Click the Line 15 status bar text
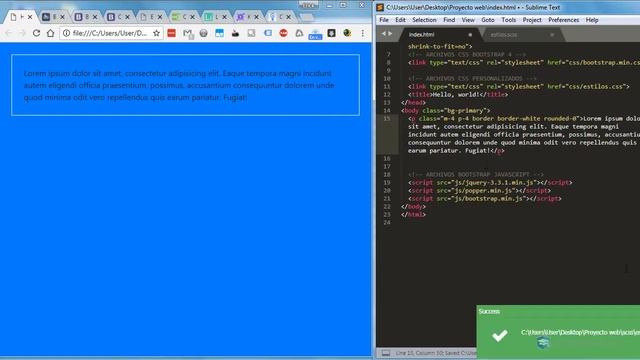This screenshot has height=360, width=640. pyautogui.click(x=436, y=353)
